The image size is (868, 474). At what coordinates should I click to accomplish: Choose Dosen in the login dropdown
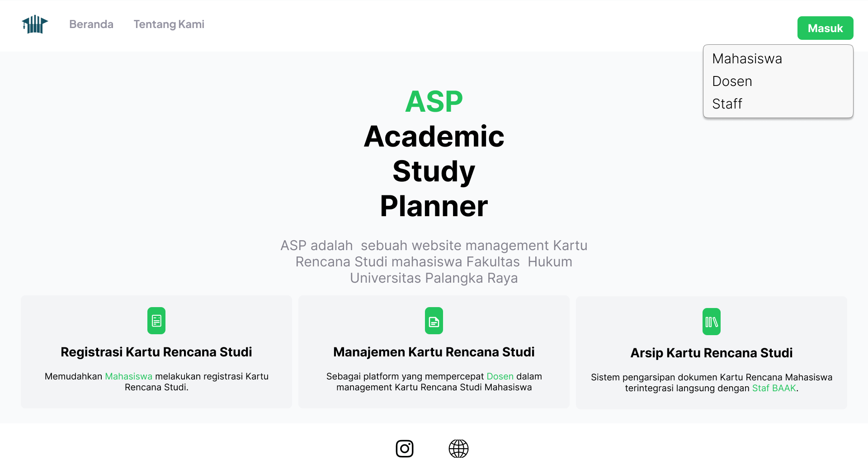point(732,81)
